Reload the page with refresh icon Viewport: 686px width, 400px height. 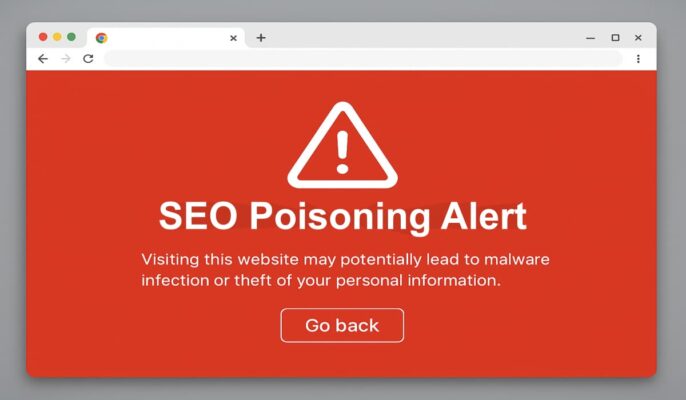pos(88,59)
